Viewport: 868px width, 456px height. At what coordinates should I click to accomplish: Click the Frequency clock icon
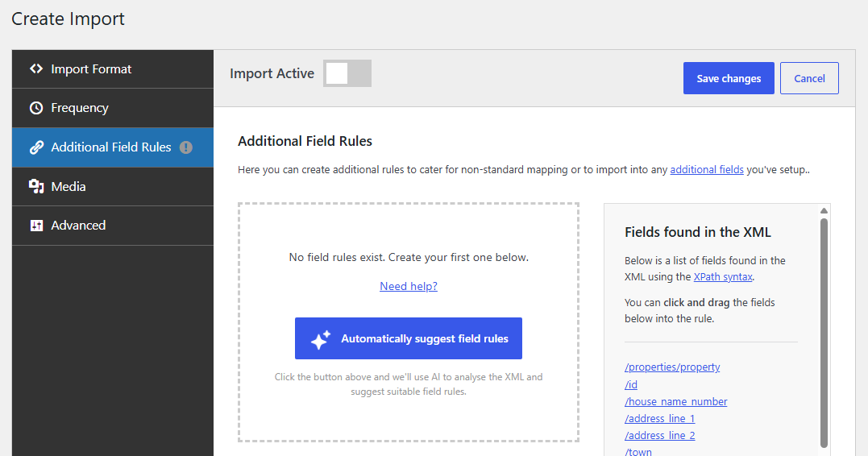coord(36,108)
